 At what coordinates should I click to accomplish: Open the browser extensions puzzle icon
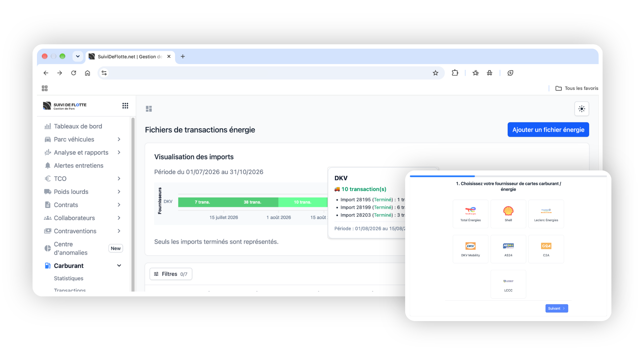point(455,73)
